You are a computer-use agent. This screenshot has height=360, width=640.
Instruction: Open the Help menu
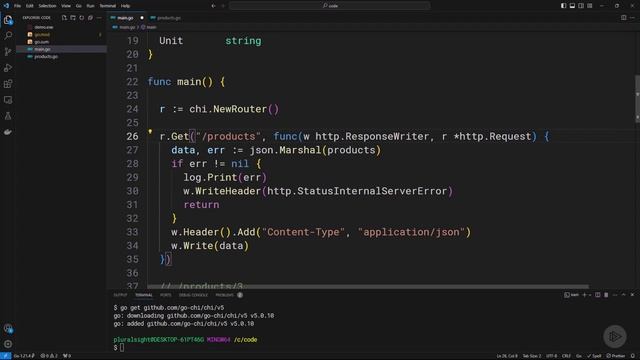click(x=125, y=6)
